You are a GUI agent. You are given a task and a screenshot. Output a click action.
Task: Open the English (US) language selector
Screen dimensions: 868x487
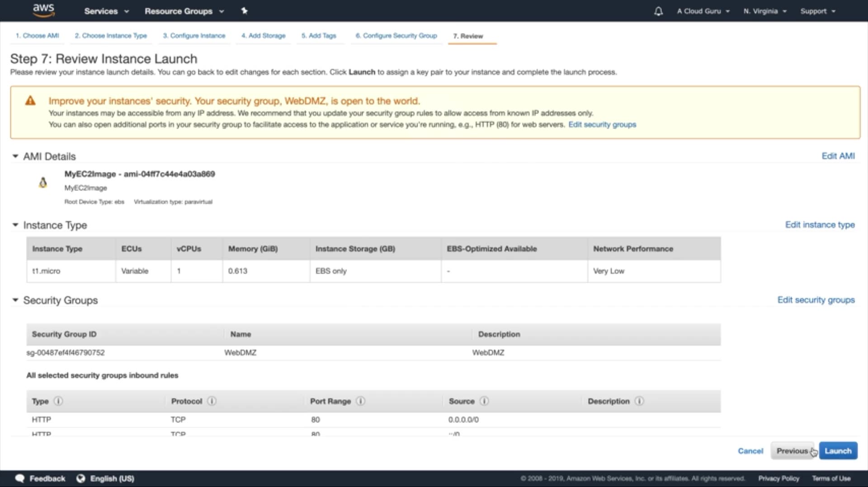(107, 478)
